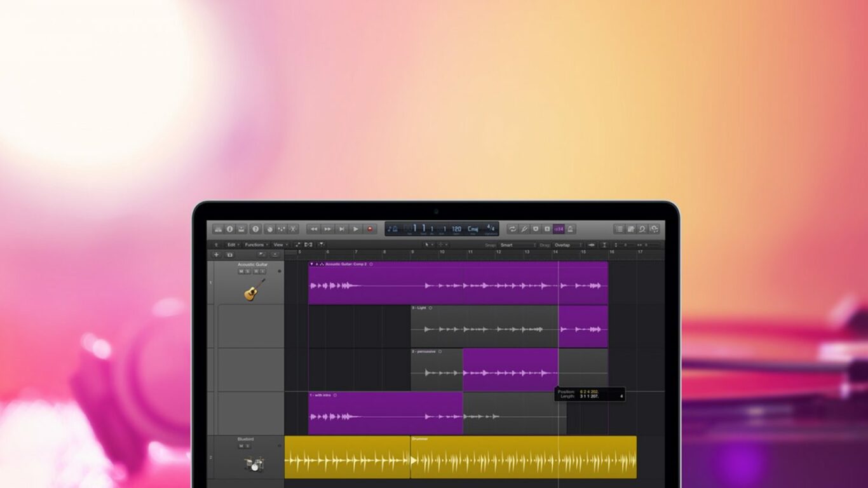
Task: Adjust the horizontal zoom slider
Action: coord(649,245)
